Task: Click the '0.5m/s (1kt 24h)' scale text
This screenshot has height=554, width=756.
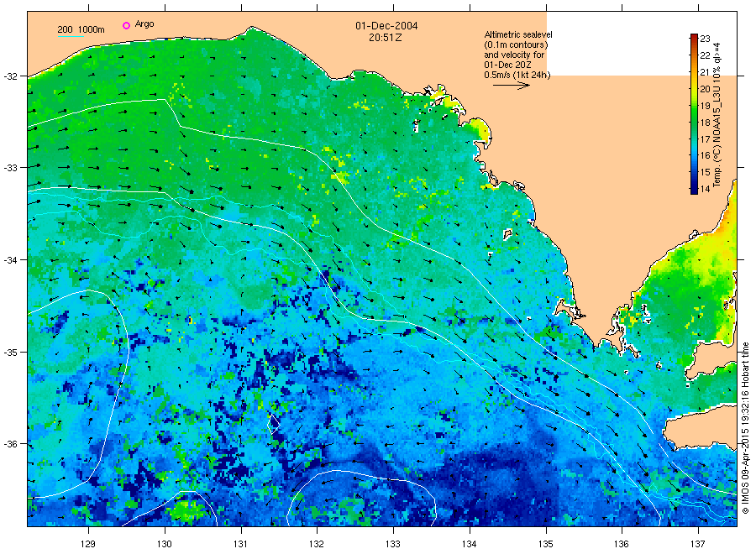Action: tap(517, 76)
